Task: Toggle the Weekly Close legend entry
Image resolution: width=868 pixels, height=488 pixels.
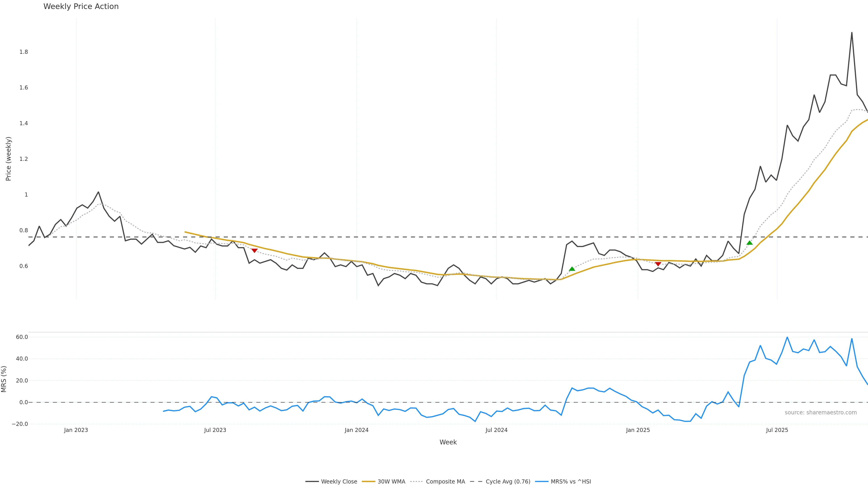Action: [x=339, y=482]
